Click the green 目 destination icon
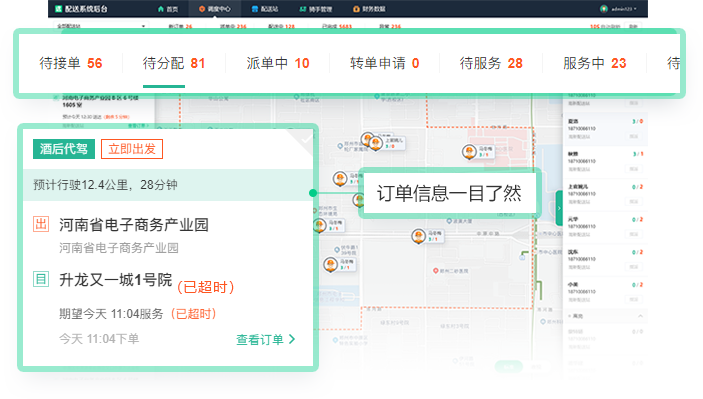The height and width of the screenshot is (399, 703). point(41,279)
